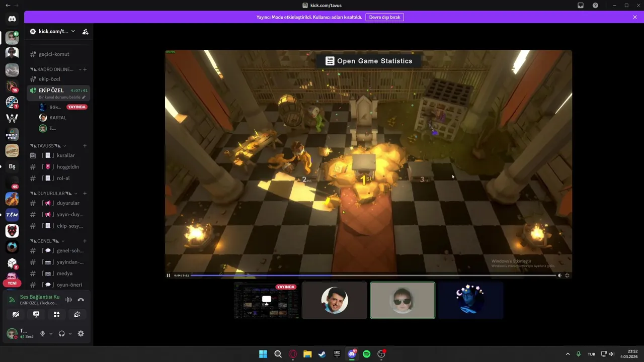Toggle noise suppression waveform icon
Screen dimensions: 644x362
(x=68, y=300)
